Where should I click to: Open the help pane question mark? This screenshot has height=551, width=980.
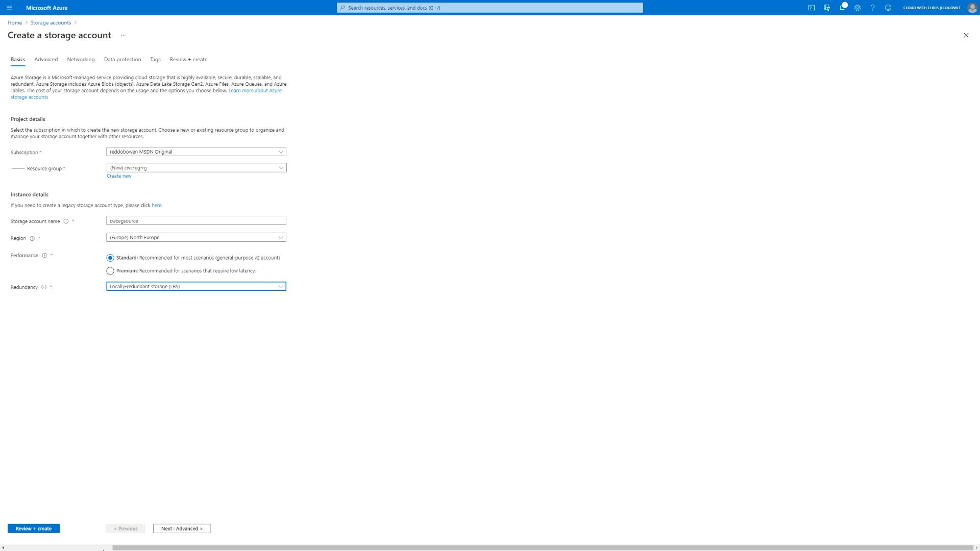[x=873, y=8]
